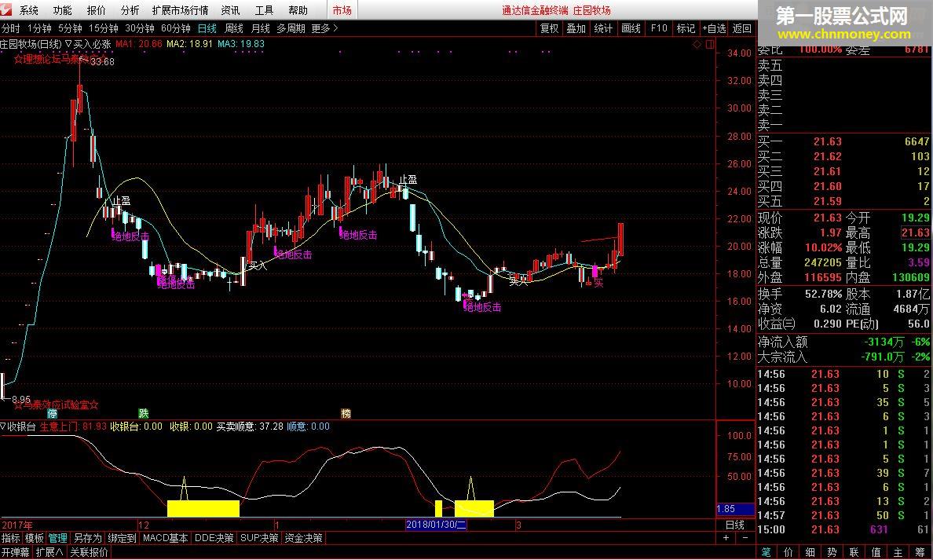Select the DDE决策 indicator tab
The width and height of the screenshot is (933, 560).
pyautogui.click(x=214, y=538)
